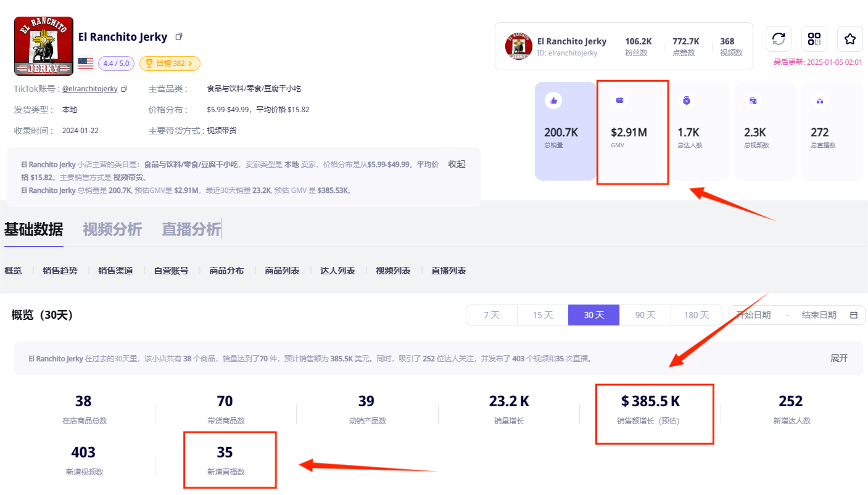This screenshot has height=495, width=868.
Task: Open the QR code icon button
Action: 814,39
